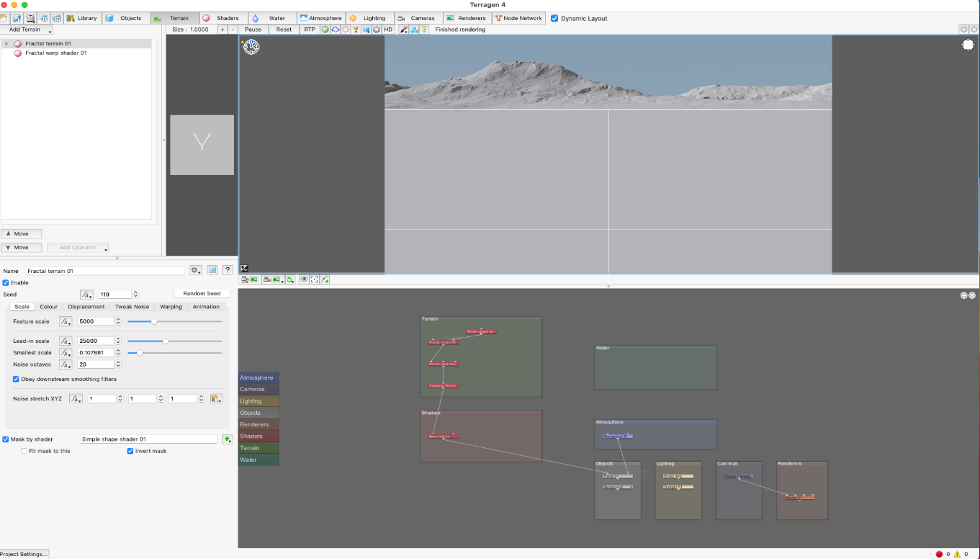Toggle Obey downstream smoothing filters

16,379
